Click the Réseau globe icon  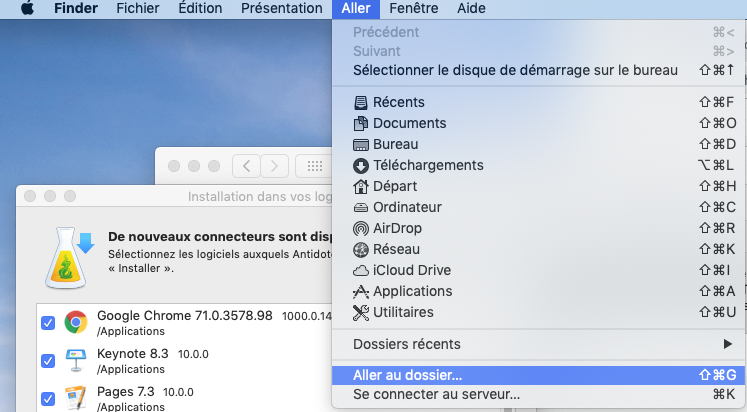[x=361, y=249]
